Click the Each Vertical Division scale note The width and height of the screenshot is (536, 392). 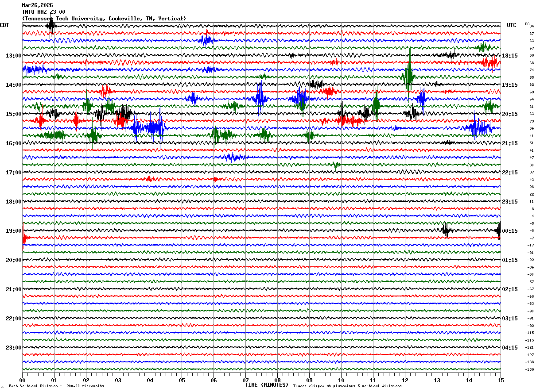pos(56,386)
